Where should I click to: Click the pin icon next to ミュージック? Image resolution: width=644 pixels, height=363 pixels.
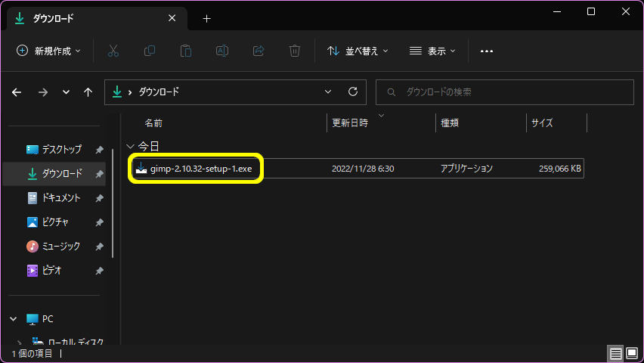click(99, 247)
